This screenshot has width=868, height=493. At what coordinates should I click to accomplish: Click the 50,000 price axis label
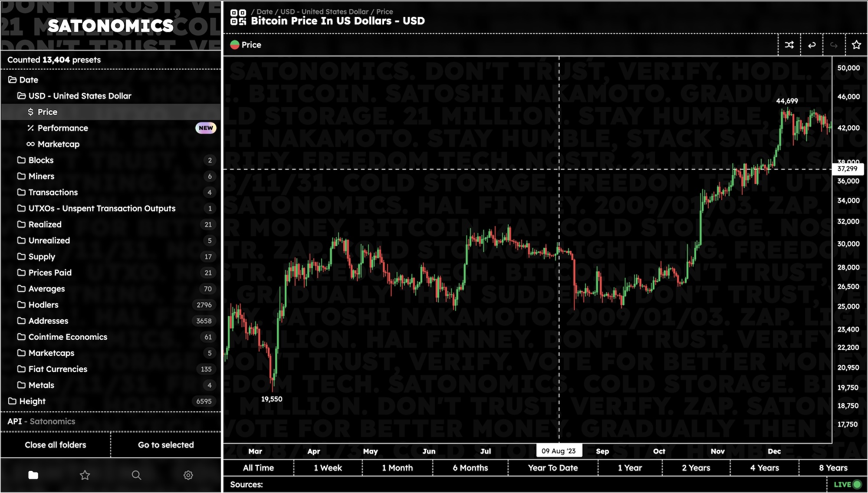coord(848,68)
